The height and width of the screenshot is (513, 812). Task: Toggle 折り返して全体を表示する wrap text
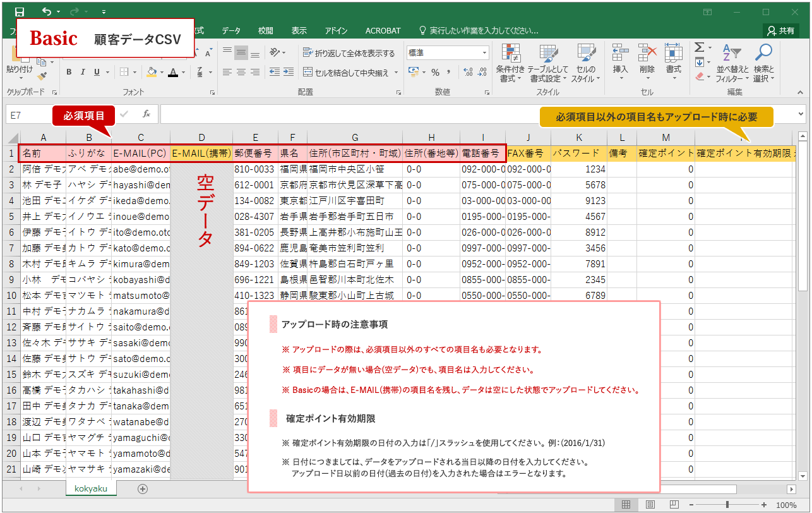[349, 52]
